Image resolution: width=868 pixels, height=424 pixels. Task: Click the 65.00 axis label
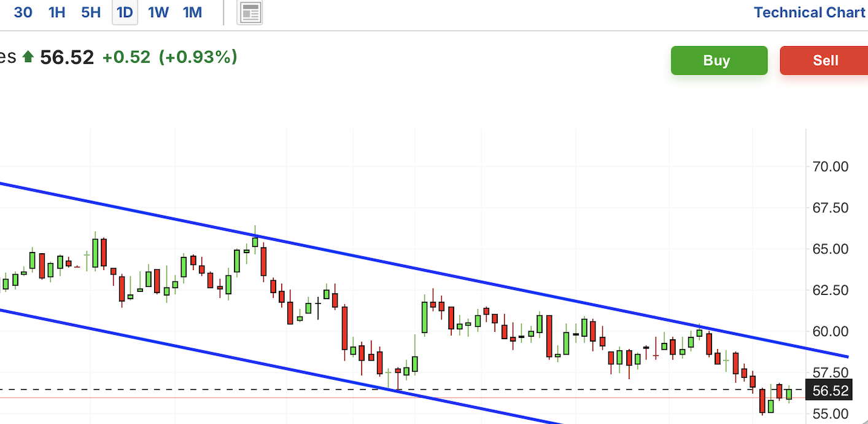click(x=830, y=249)
